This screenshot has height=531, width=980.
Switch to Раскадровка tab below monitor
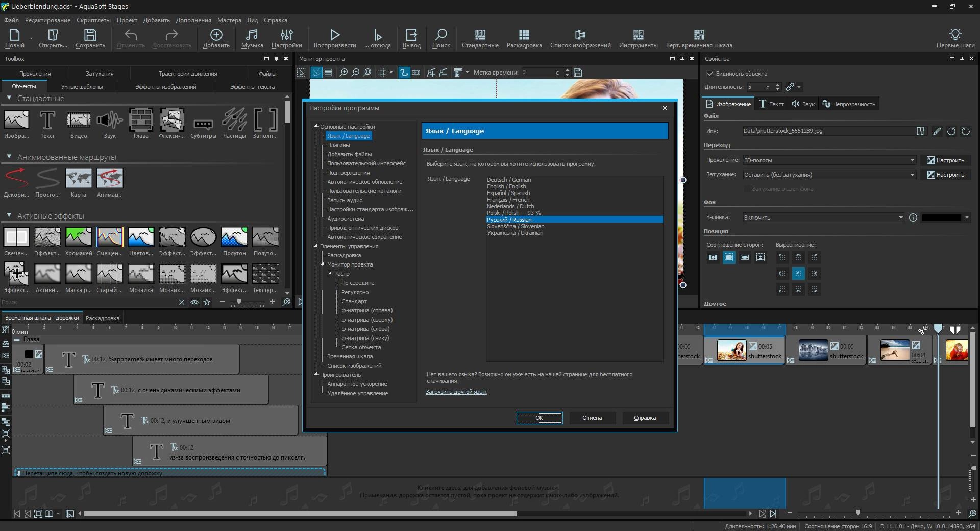[103, 318]
